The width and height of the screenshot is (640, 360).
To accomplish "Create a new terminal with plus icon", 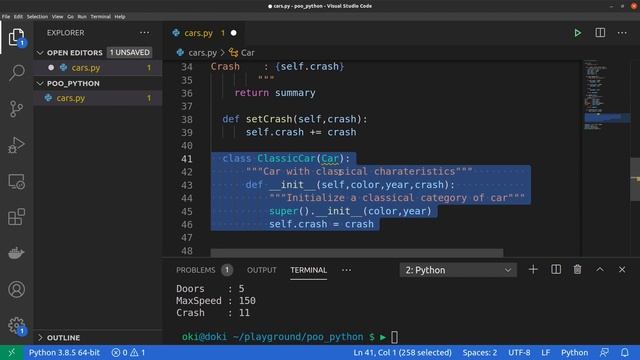I will (x=533, y=269).
